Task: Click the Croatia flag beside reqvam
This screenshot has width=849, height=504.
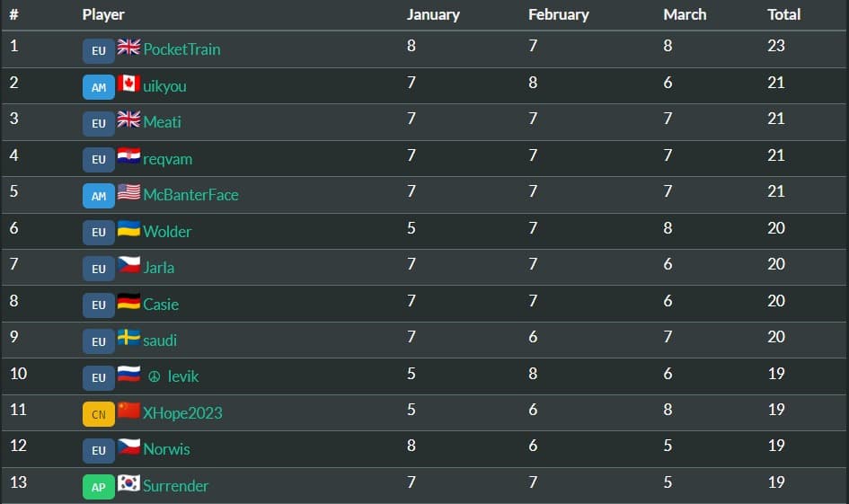Action: pyautogui.click(x=128, y=156)
